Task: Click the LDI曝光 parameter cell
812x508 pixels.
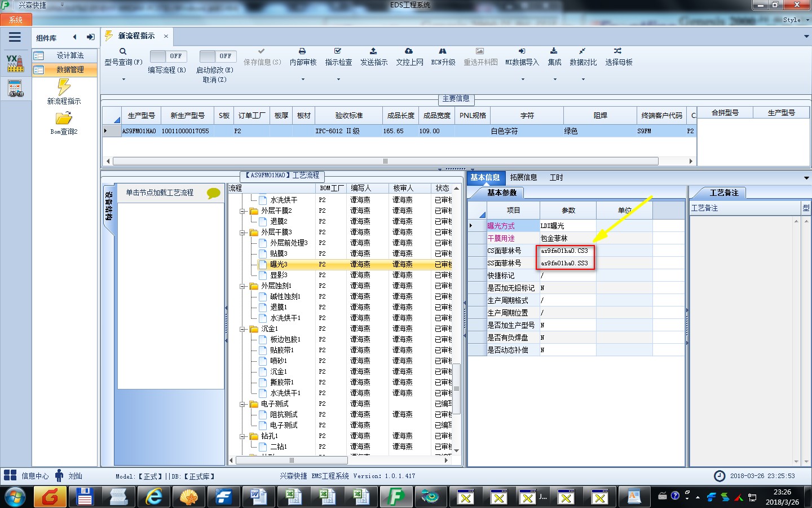Action: click(x=567, y=226)
